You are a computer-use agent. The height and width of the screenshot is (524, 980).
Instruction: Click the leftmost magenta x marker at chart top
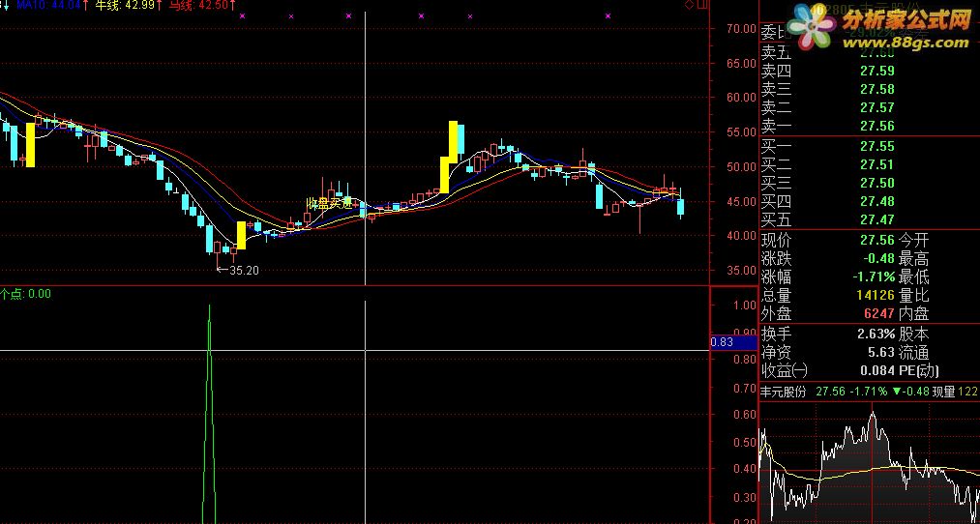[243, 16]
